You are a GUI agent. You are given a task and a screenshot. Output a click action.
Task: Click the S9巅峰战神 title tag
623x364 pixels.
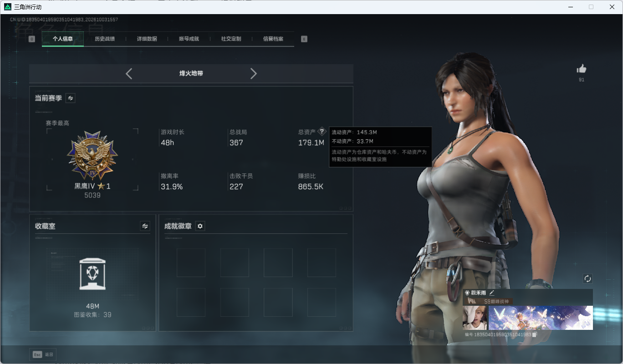[x=497, y=301]
